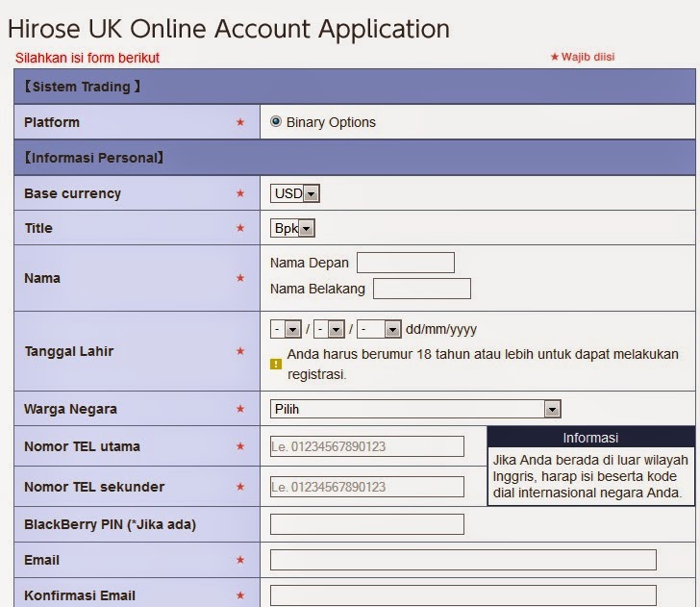The image size is (700, 607).
Task: Click the Nomor TEL sekunder field
Action: click(367, 487)
